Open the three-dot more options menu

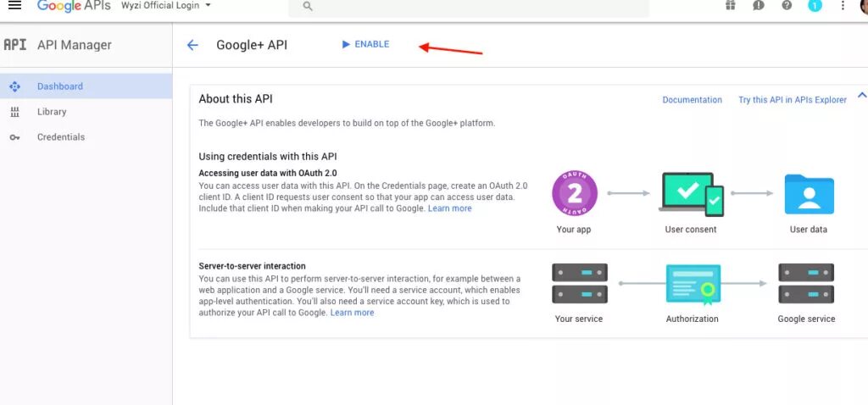(843, 6)
